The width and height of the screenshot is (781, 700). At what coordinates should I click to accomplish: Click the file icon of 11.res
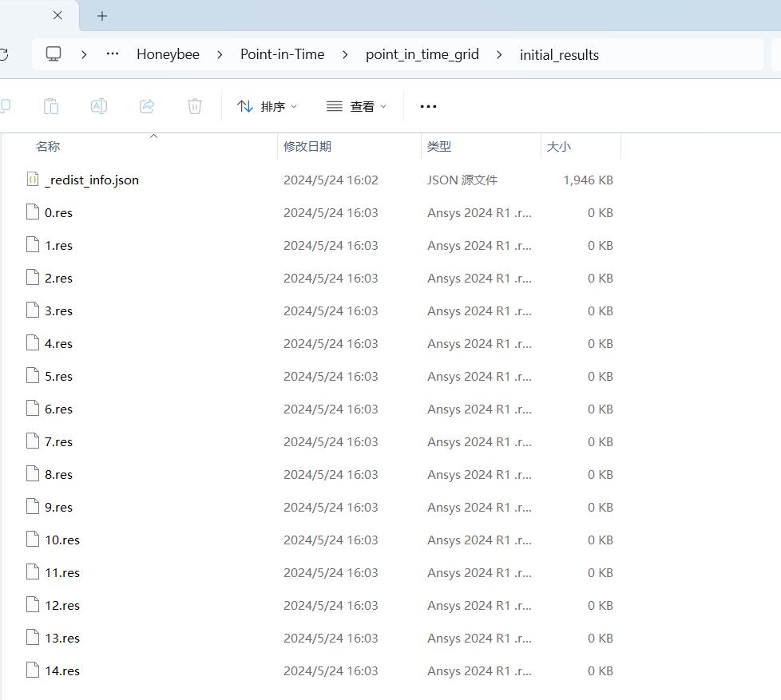coord(33,572)
